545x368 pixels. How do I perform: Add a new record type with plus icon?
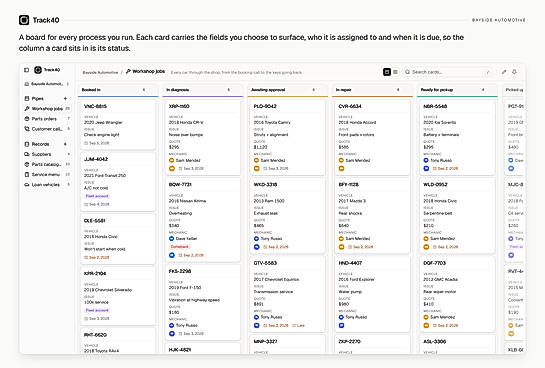click(65, 144)
